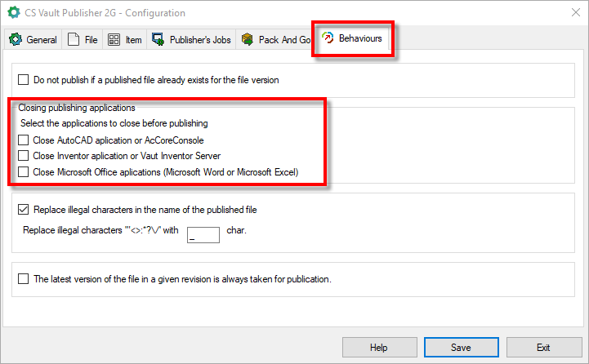Image resolution: width=589 pixels, height=364 pixels.
Task: Click the Pack And Go box icon
Action: pos(248,40)
